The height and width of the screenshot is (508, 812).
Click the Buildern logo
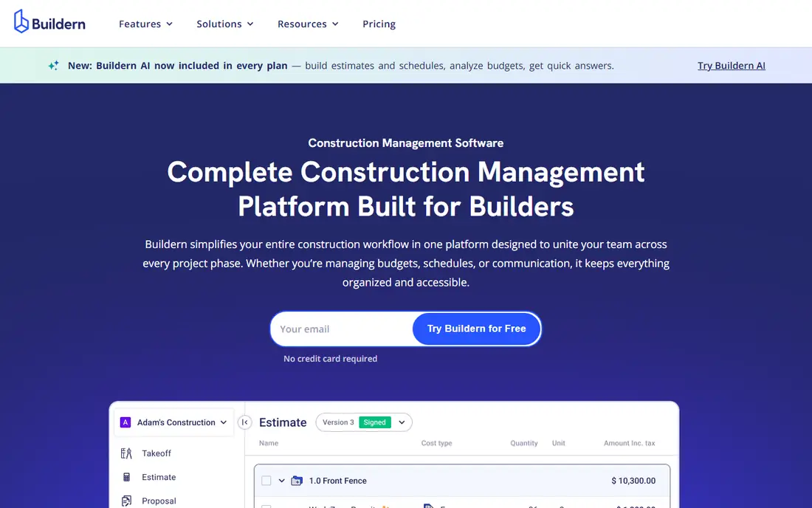49,21
